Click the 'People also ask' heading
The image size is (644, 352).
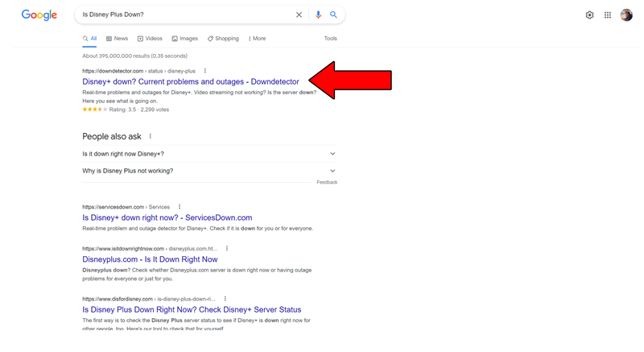pyautogui.click(x=112, y=136)
